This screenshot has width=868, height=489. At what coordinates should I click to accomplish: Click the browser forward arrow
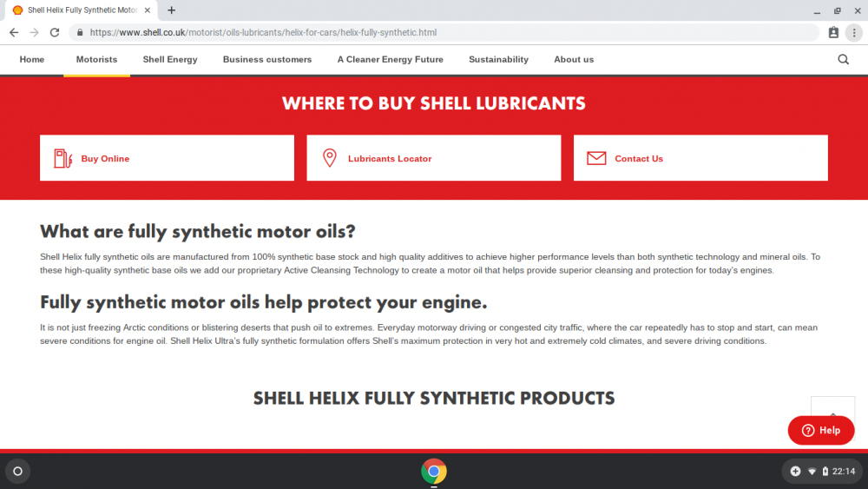(x=35, y=33)
